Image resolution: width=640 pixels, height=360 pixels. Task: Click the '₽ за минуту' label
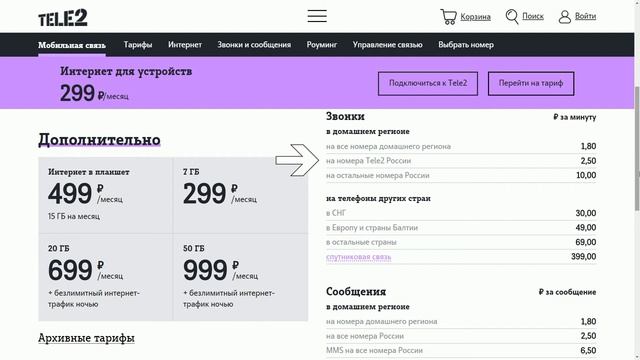[575, 117]
